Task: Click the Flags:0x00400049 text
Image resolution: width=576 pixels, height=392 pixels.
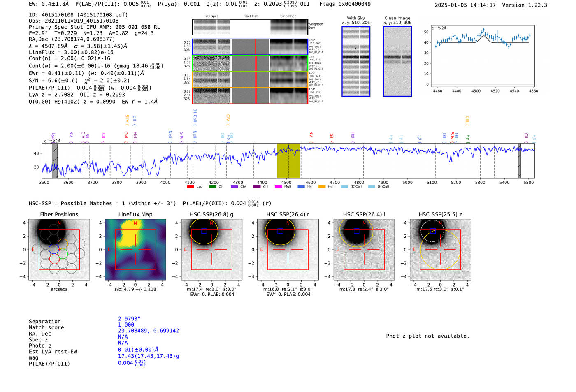Action: pos(345,4)
